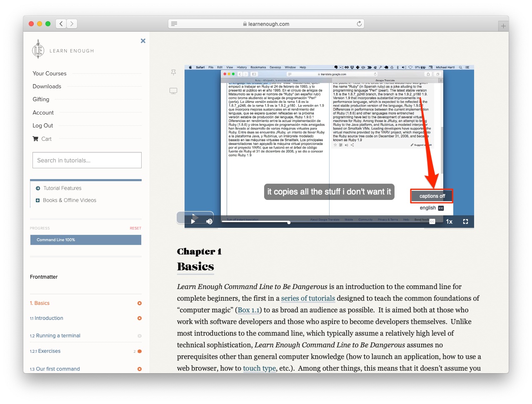This screenshot has height=404, width=532.
Task: Toggle the completion circle for 1.2 Running a terminal
Action: (x=140, y=336)
